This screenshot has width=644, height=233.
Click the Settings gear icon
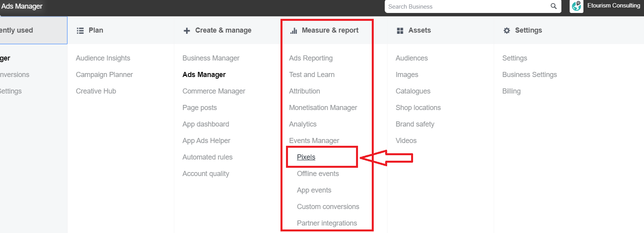pos(507,31)
